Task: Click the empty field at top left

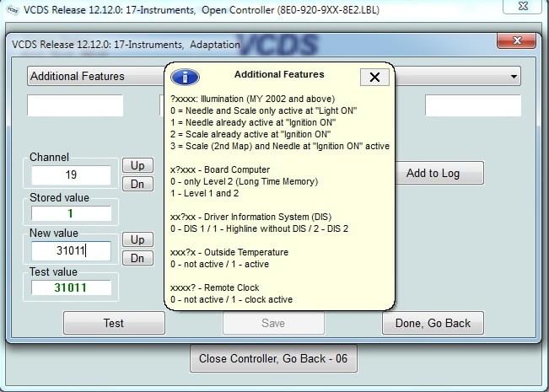Action: click(x=75, y=105)
